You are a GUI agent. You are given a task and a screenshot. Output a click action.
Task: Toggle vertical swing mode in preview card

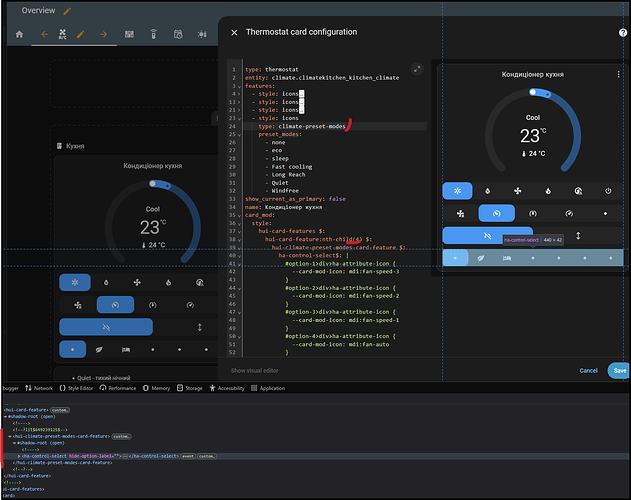pyautogui.click(x=578, y=235)
